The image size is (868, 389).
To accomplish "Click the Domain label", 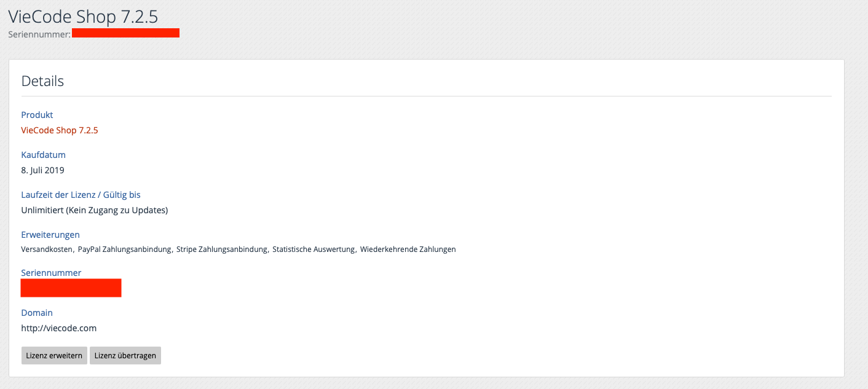I will click(37, 313).
